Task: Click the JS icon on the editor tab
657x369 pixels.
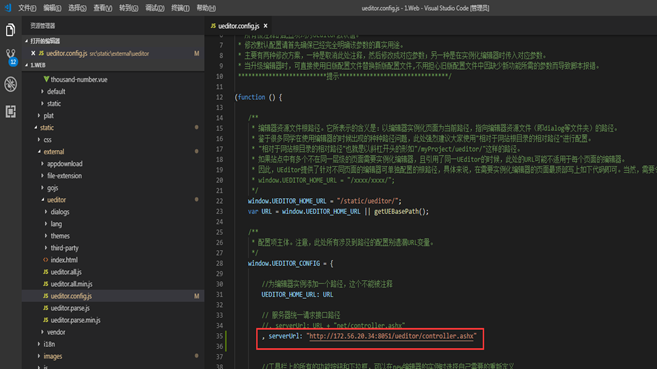Action: pos(213,26)
